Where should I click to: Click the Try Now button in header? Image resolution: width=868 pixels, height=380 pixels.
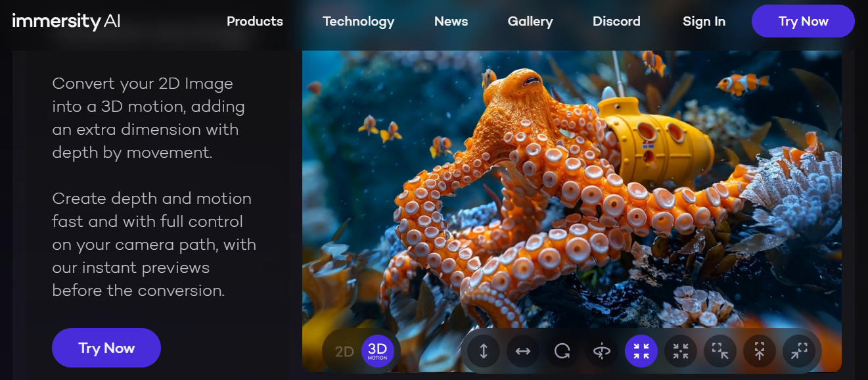pyautogui.click(x=803, y=21)
